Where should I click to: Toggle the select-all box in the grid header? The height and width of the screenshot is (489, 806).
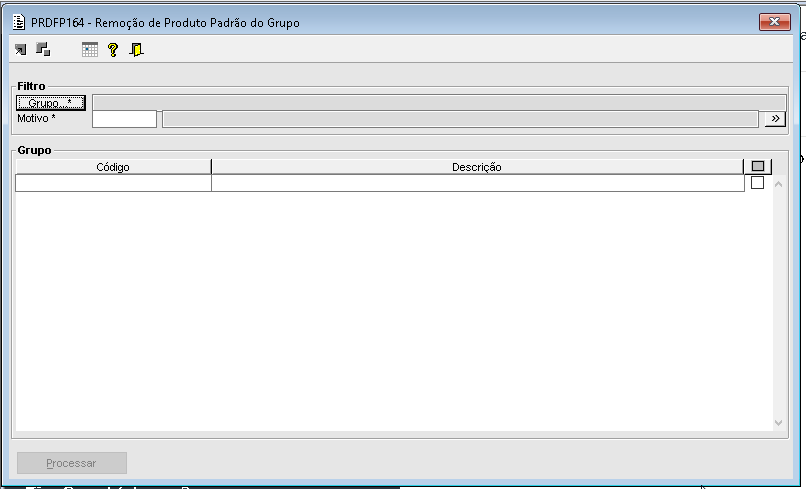tap(758, 166)
